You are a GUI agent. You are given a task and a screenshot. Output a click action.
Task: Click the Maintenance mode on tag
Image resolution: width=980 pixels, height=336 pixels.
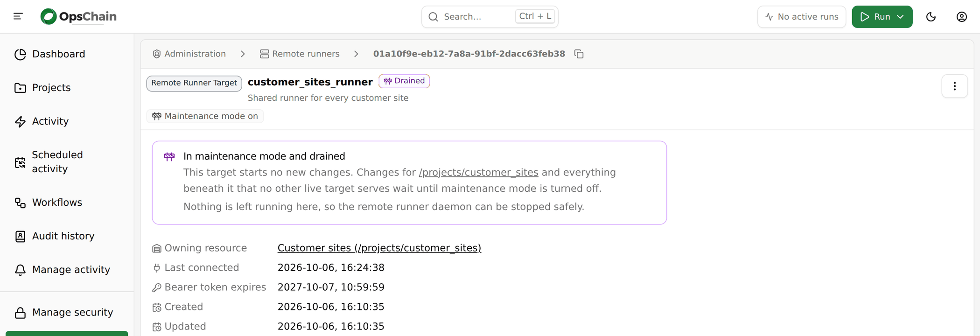point(205,116)
